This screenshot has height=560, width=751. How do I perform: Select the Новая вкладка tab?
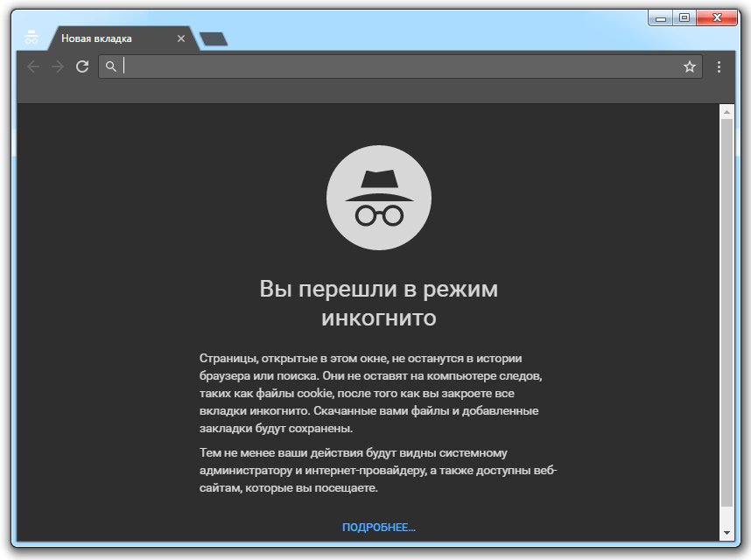tap(123, 38)
